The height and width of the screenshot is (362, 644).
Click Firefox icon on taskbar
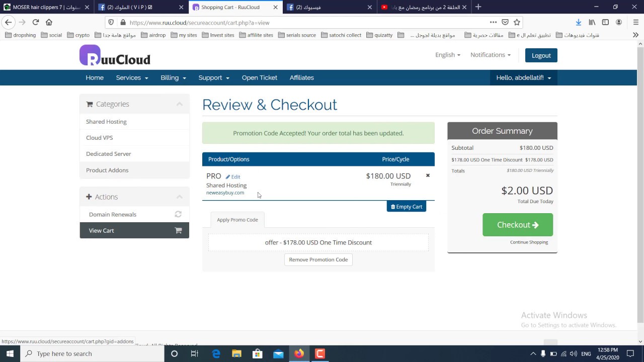(299, 354)
